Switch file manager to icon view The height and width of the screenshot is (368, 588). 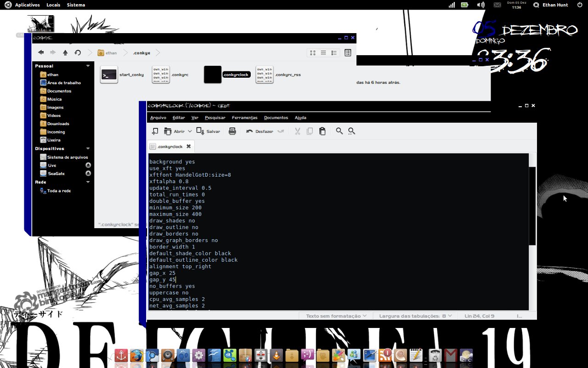(313, 53)
